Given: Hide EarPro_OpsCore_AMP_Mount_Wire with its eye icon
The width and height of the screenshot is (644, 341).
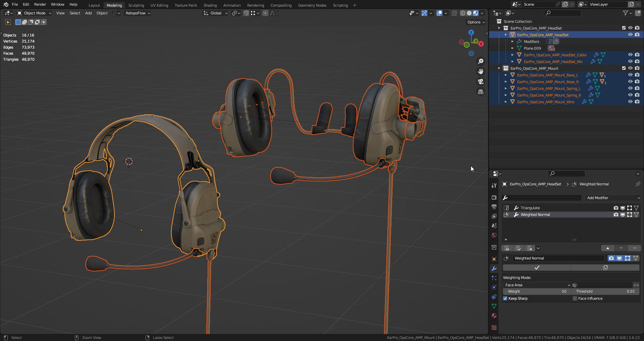Looking at the screenshot, I should [630, 102].
